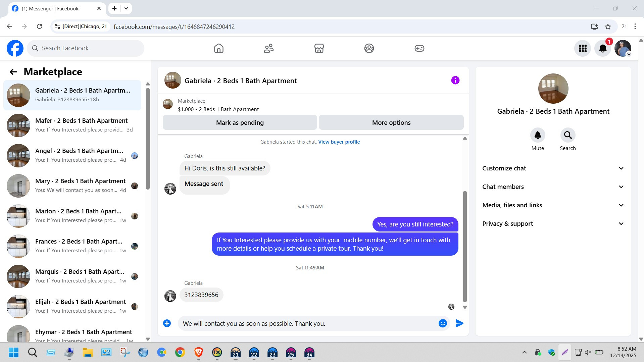This screenshot has height=362, width=644.
Task: Open the emoji picker in composer
Action: (443, 323)
